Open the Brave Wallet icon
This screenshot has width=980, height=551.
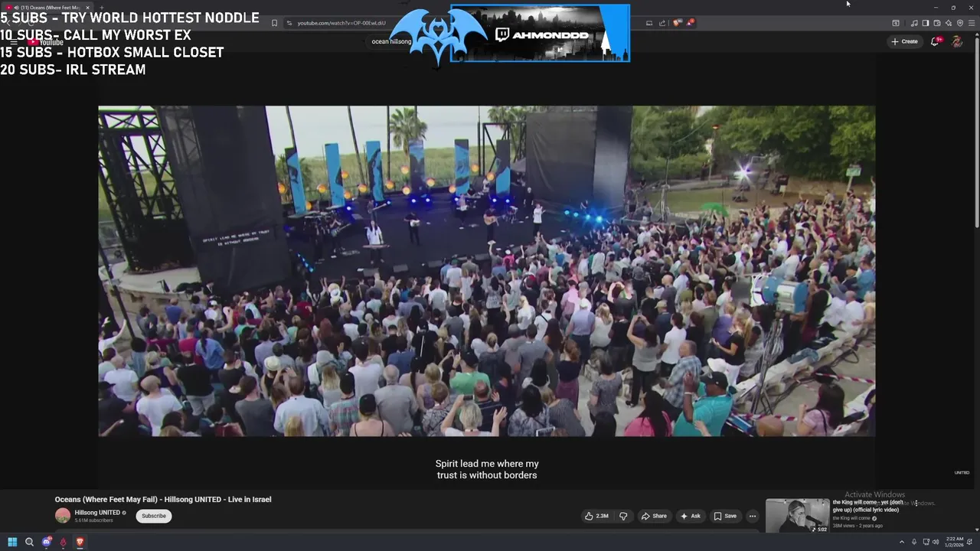pyautogui.click(x=937, y=23)
